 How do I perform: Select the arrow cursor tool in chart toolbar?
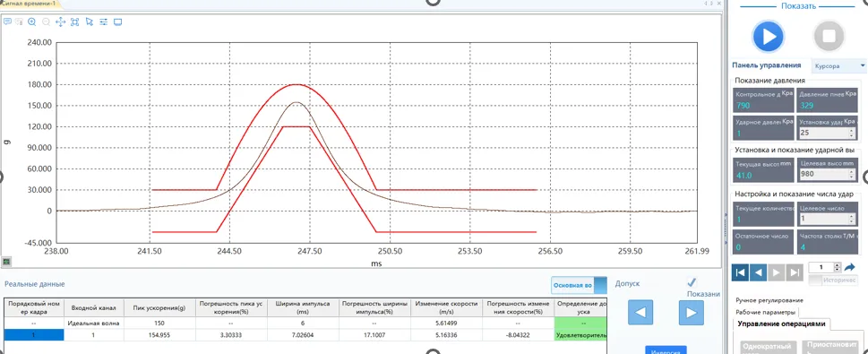click(x=90, y=22)
